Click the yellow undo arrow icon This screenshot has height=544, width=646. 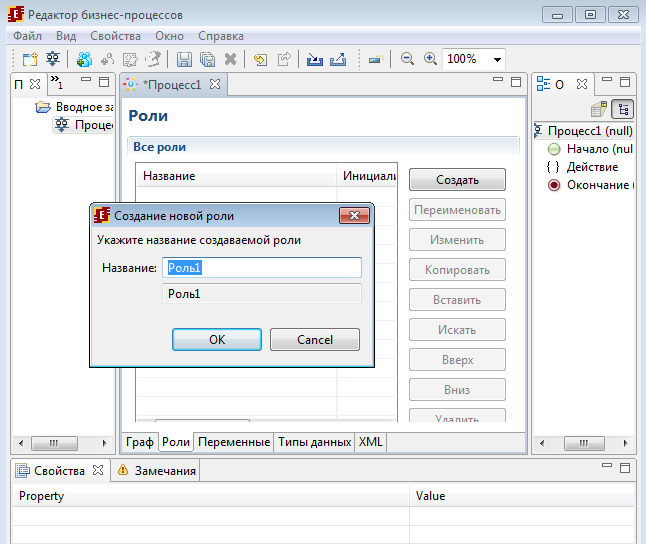(x=260, y=59)
